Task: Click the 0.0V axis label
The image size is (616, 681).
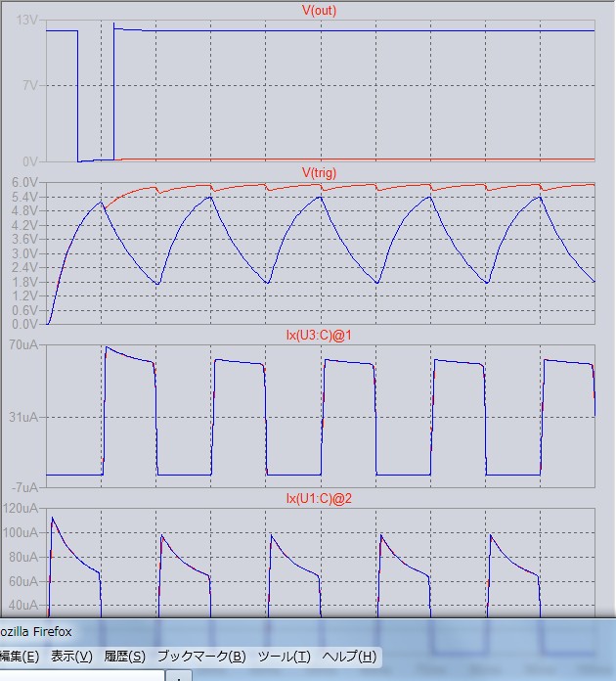Action: 24,325
